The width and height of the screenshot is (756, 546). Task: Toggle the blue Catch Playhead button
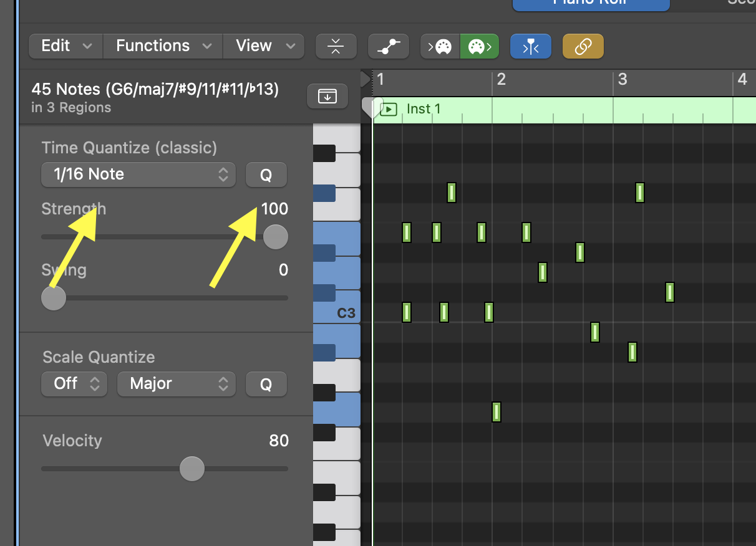530,46
